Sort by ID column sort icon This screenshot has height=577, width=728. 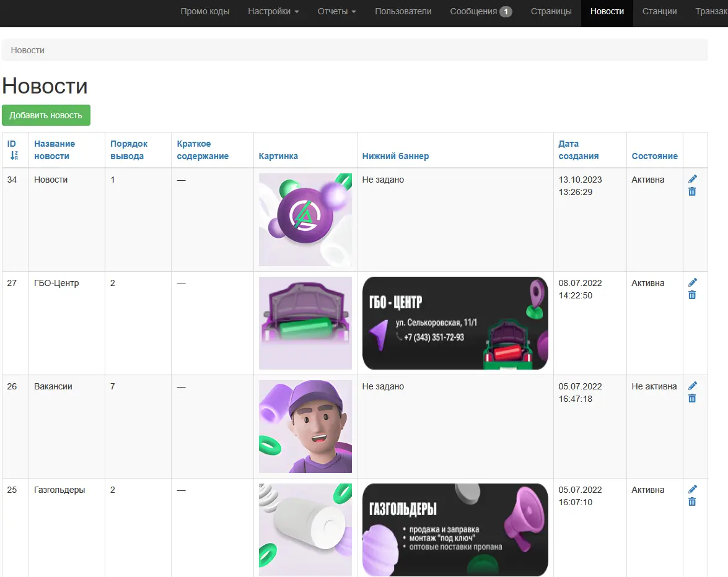point(14,156)
